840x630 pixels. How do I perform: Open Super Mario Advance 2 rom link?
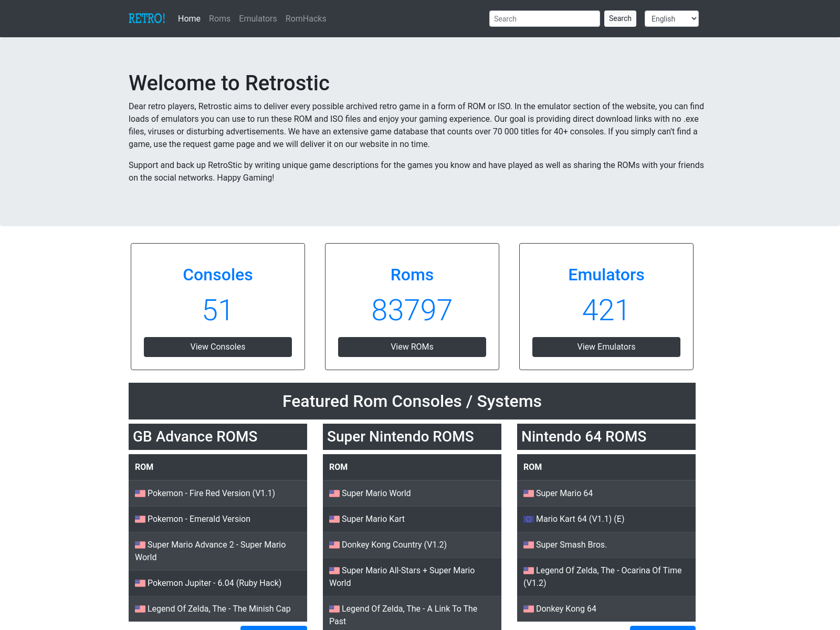(211, 551)
